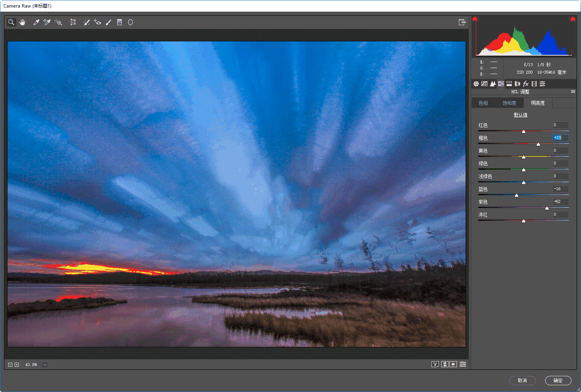This screenshot has height=392, width=581.
Task: Switch to the 色相 (Hue) tab
Action: 483,103
